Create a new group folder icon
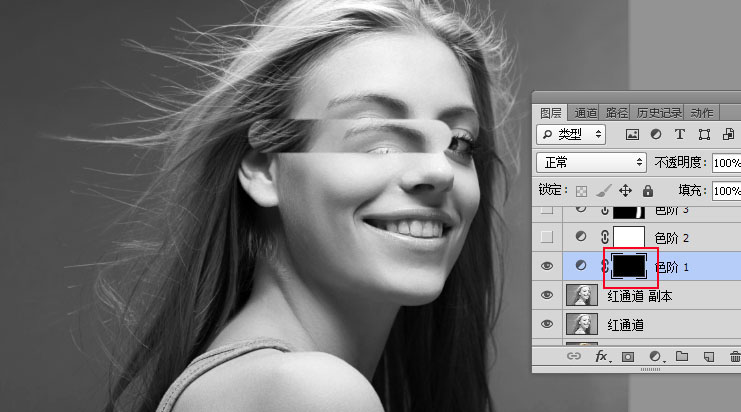 pos(682,356)
